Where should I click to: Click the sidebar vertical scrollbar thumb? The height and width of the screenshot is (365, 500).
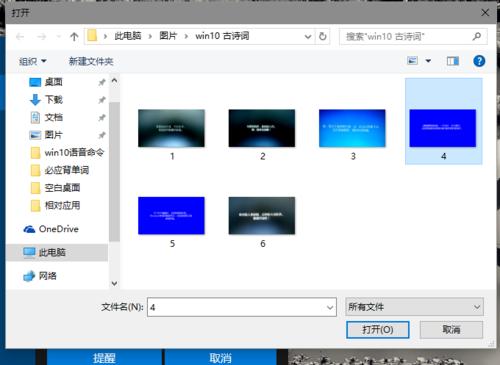[114, 171]
